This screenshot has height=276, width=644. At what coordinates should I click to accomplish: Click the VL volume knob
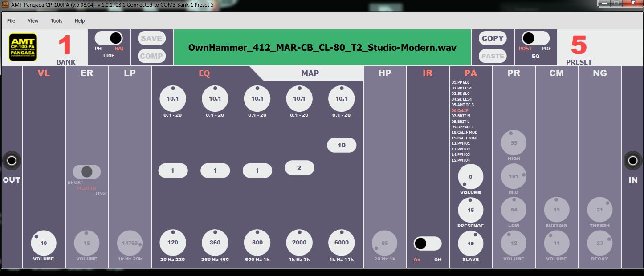[x=44, y=243]
